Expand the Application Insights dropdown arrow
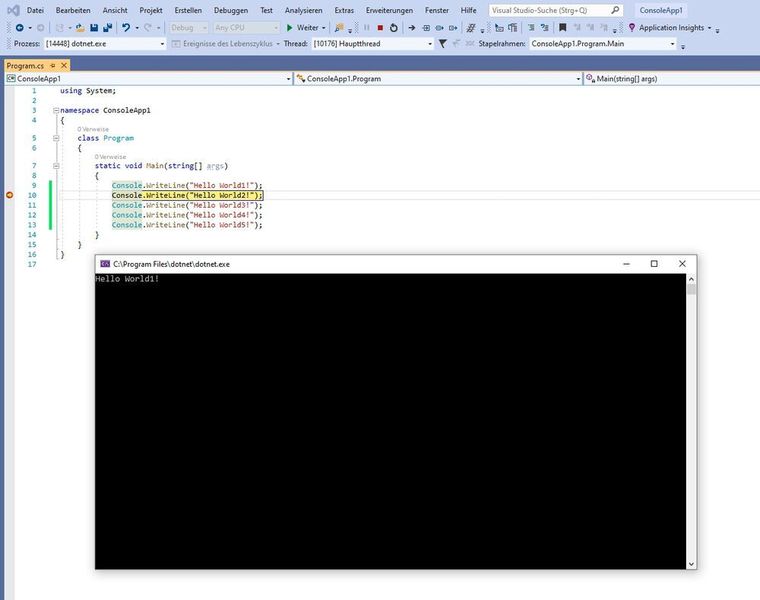760x600 pixels. tap(710, 28)
